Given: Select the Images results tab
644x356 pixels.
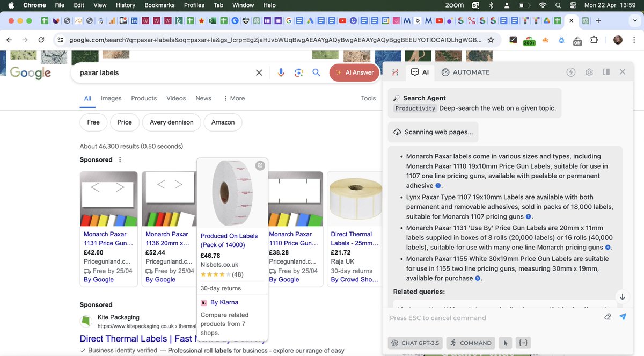Looking at the screenshot, I should click(111, 98).
